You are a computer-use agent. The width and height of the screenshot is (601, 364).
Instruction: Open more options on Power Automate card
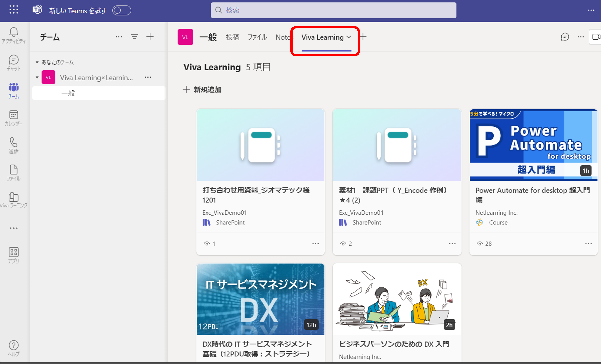pyautogui.click(x=589, y=244)
